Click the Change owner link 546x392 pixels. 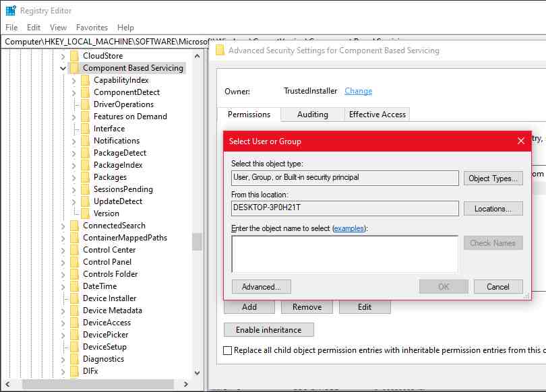coord(359,91)
